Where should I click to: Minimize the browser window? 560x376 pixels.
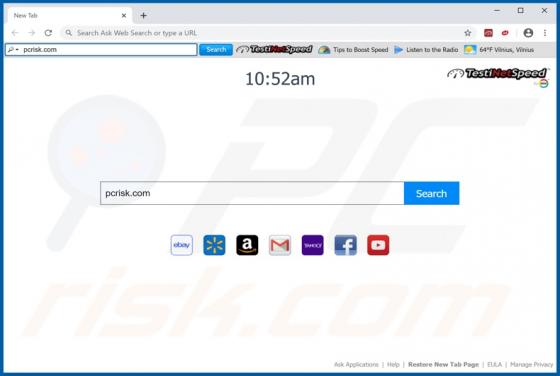(497, 11)
